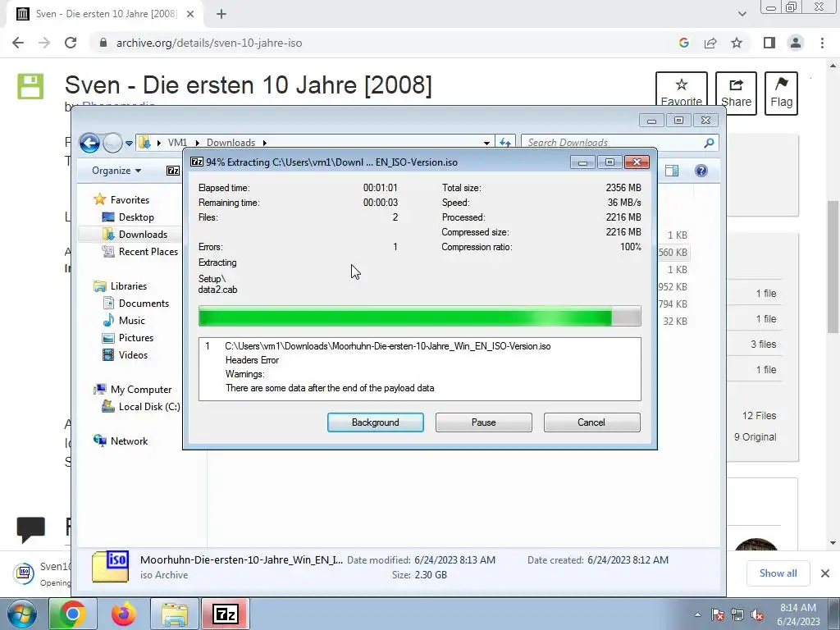Click in the Search Downloads field

pos(614,143)
